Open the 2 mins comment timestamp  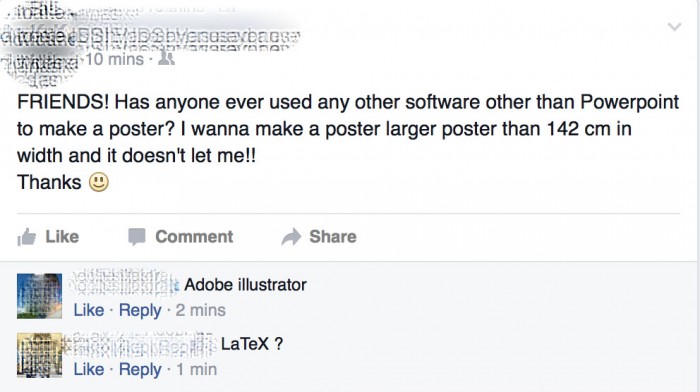(x=200, y=310)
